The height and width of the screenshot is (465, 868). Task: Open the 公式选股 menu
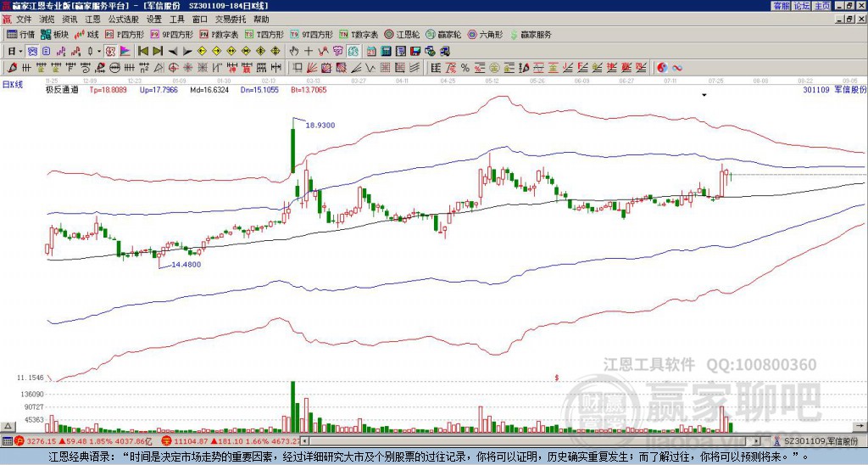pos(124,20)
